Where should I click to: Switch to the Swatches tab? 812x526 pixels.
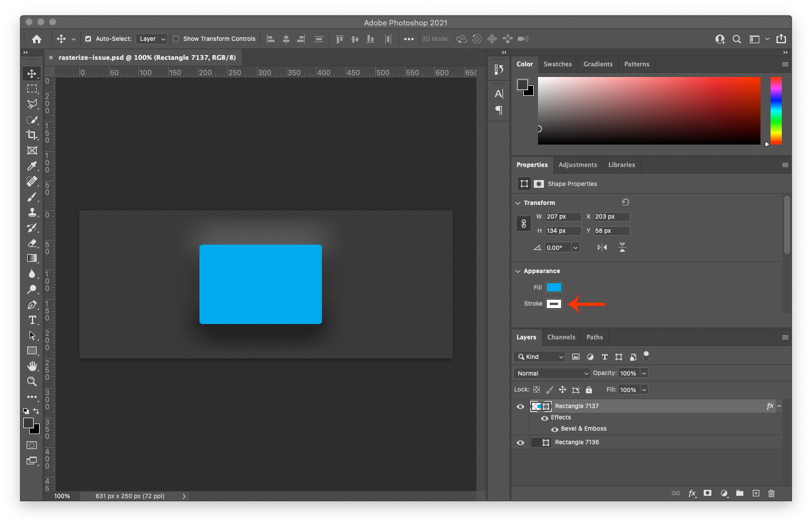[x=558, y=64]
